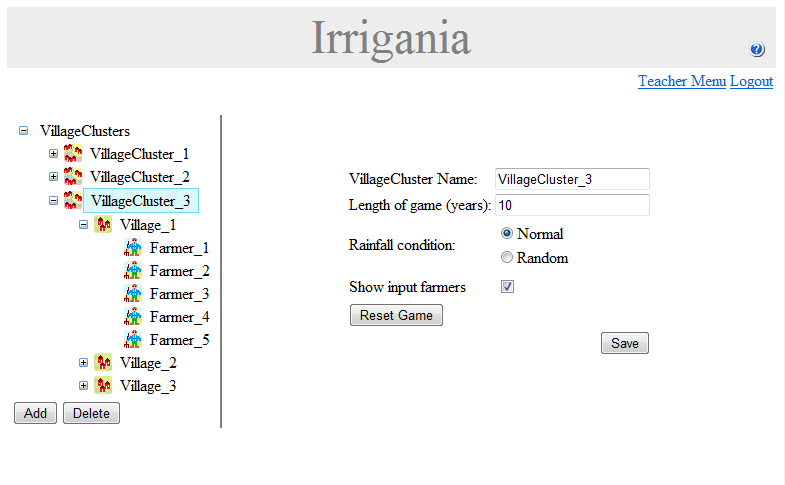Open the Teacher Menu link
785x485 pixels.
coord(682,81)
